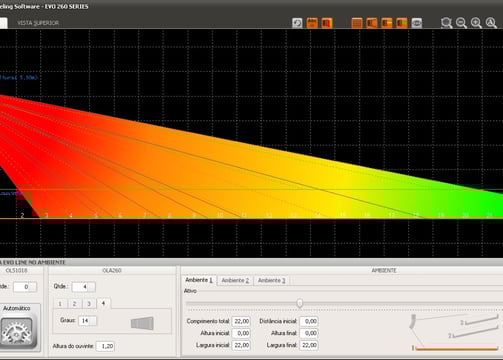Select OLA260 speaker tab 1
503x360 pixels.
[x=60, y=304]
